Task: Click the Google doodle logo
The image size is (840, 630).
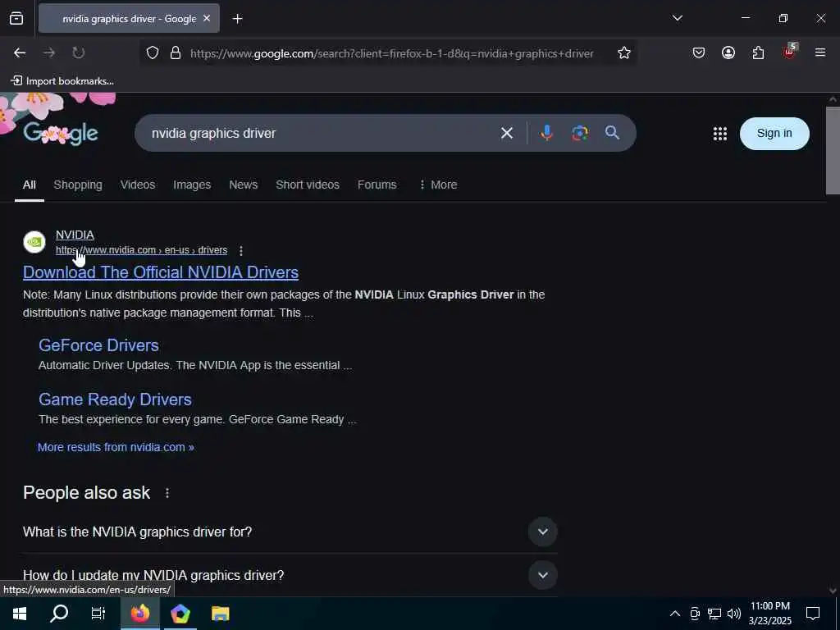Action: click(61, 134)
